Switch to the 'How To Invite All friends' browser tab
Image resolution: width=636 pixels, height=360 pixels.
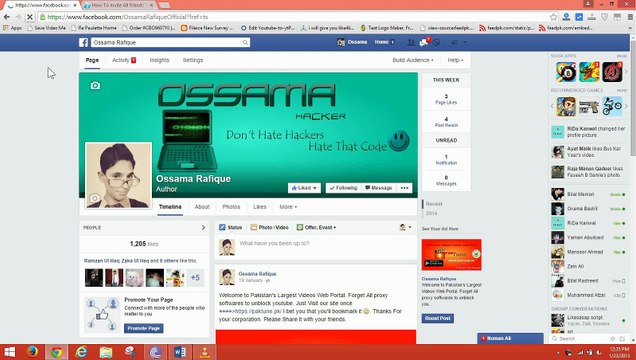point(119,5)
